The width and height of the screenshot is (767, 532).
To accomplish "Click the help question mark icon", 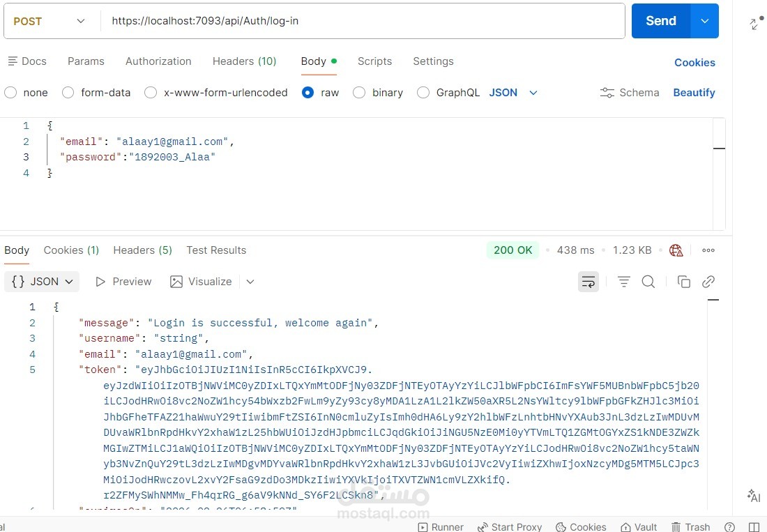I will point(729,526).
